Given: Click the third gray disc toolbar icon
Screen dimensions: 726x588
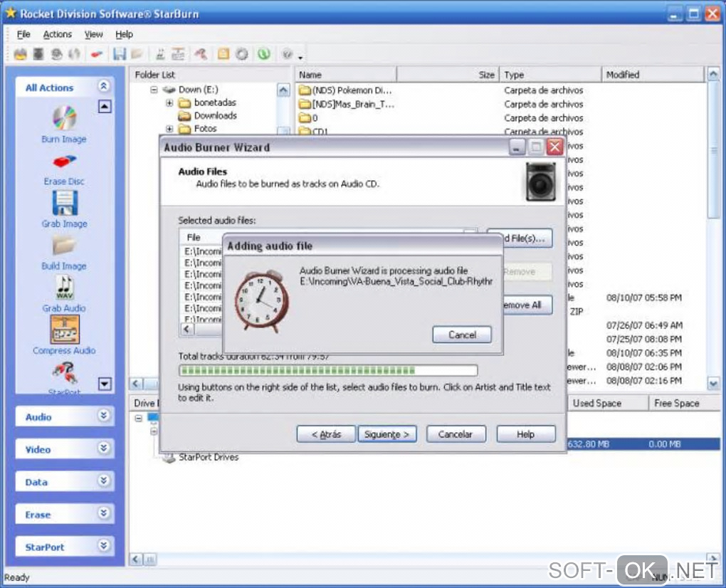Looking at the screenshot, I should pos(56,54).
